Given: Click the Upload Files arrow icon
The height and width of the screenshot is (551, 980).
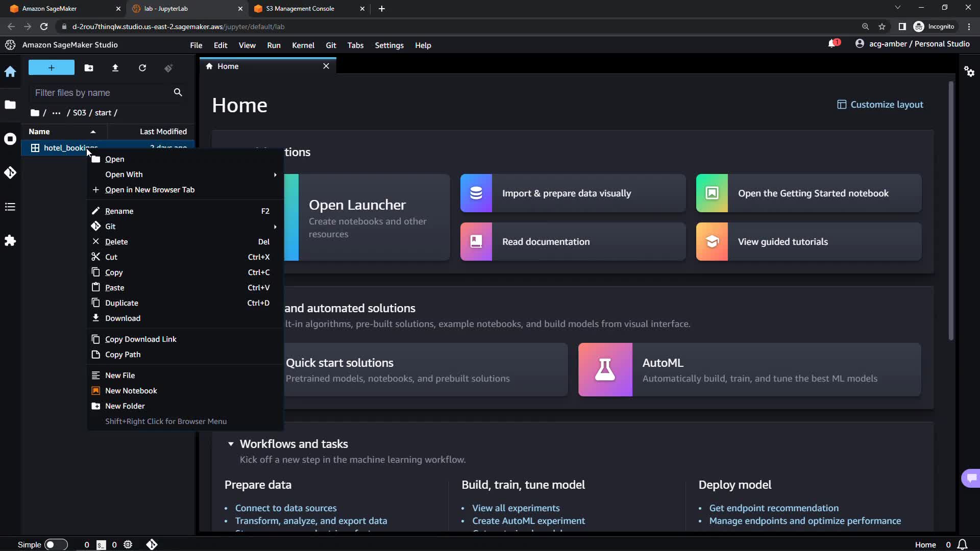Looking at the screenshot, I should pos(115,68).
